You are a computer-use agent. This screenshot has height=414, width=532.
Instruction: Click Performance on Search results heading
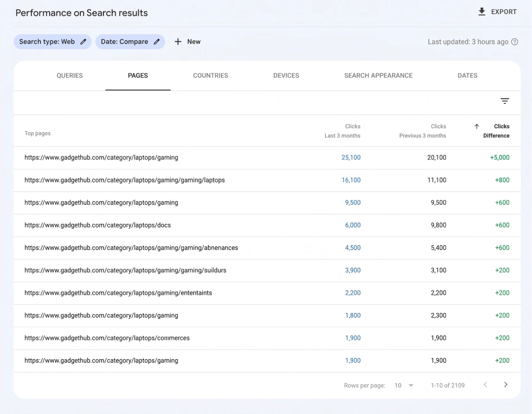pyautogui.click(x=82, y=13)
